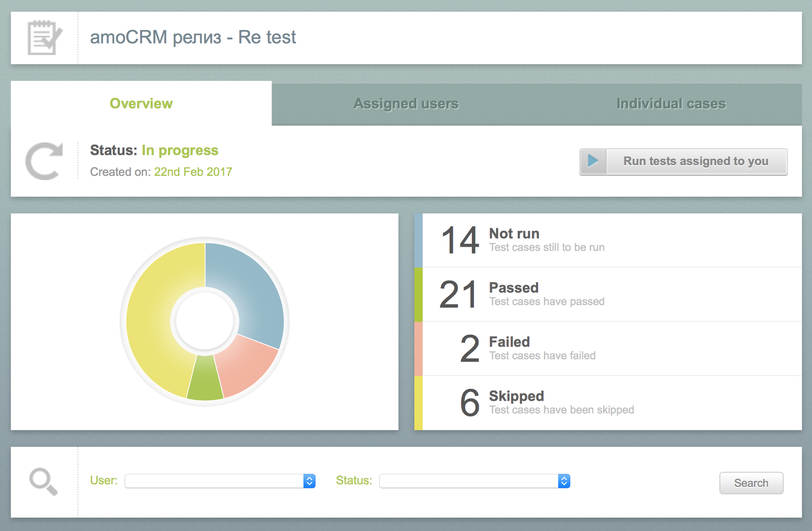Click the yellow Skipped color bar
812x531 pixels.
418,403
